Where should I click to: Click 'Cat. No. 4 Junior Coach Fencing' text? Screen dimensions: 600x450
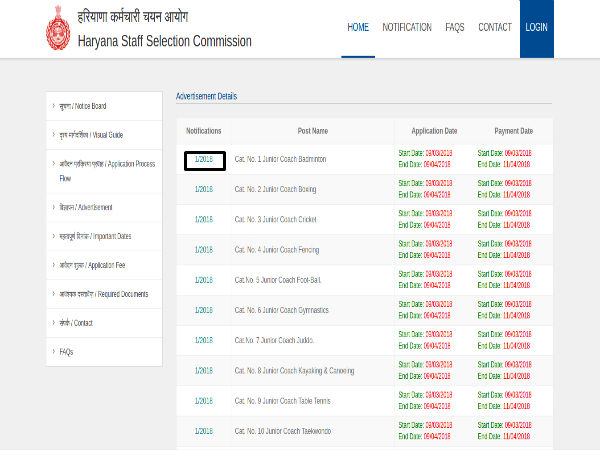(277, 249)
